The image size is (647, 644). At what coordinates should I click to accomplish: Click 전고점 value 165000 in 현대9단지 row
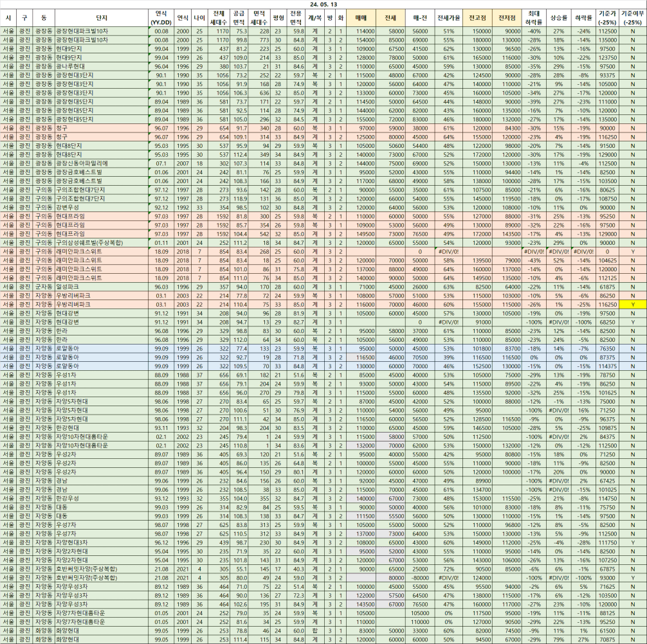477,57
